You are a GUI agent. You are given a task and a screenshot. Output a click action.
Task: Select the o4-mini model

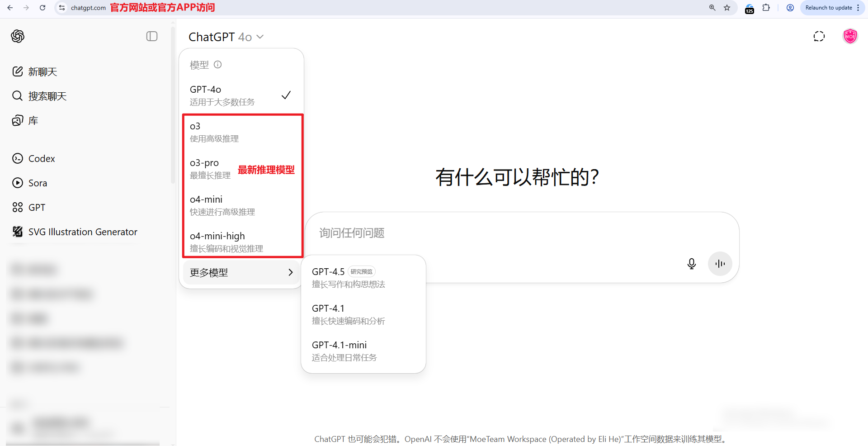(x=242, y=205)
